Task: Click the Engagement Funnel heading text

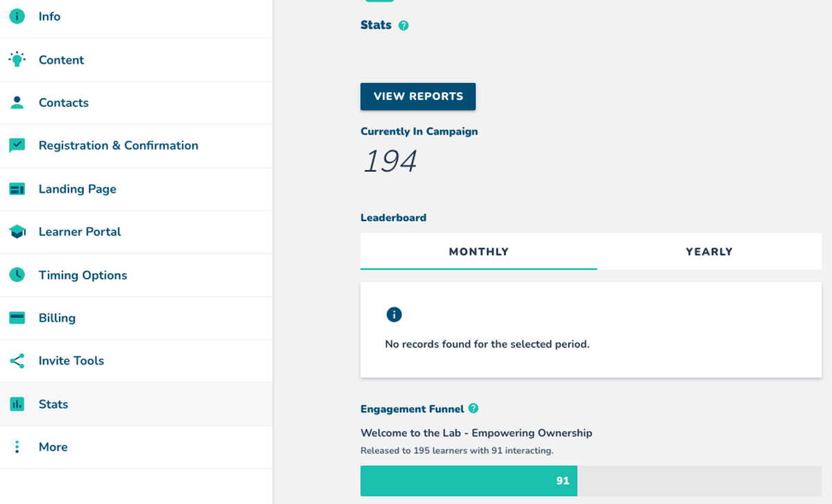Action: (412, 409)
